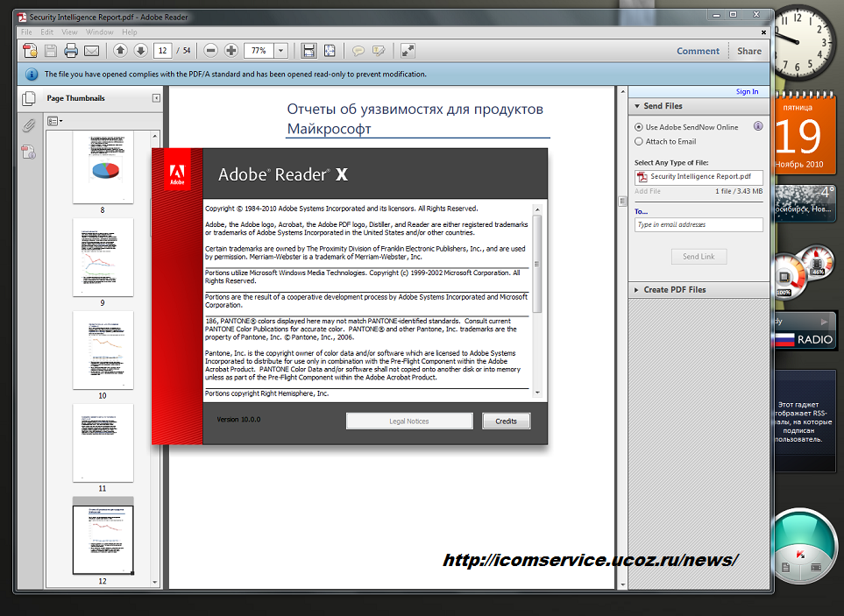The width and height of the screenshot is (844, 616).
Task: Click the Adobe logo in About dialog
Action: click(x=177, y=174)
